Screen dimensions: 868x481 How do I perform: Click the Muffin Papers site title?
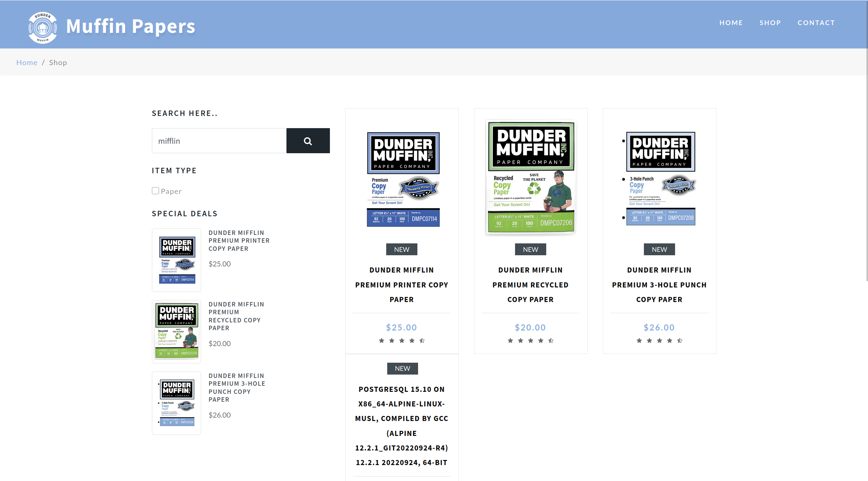click(x=131, y=26)
